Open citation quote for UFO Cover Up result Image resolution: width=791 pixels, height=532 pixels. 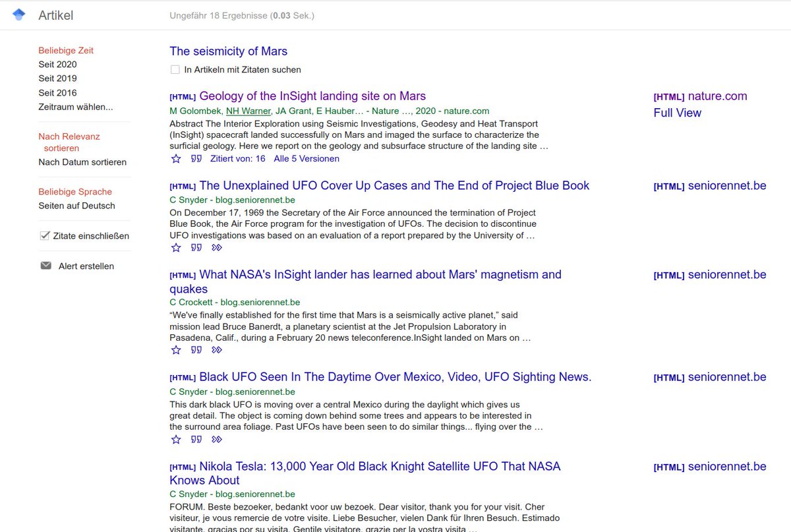point(196,248)
